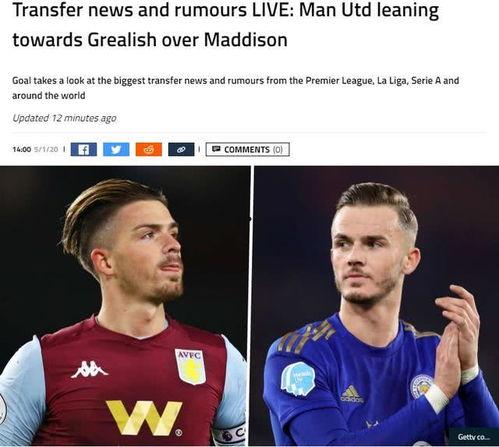Screen dimensions: 499x447
Task: Click the gold W sponsor logo
Action: (144, 418)
